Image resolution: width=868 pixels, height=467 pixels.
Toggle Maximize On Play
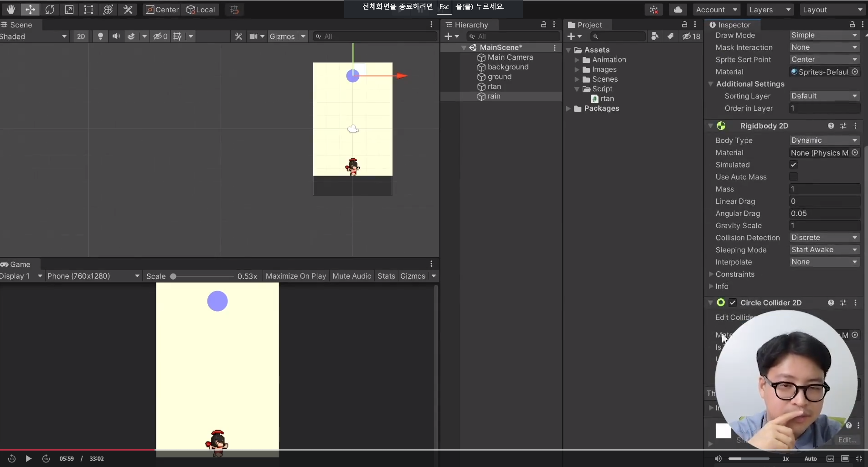pyautogui.click(x=296, y=276)
